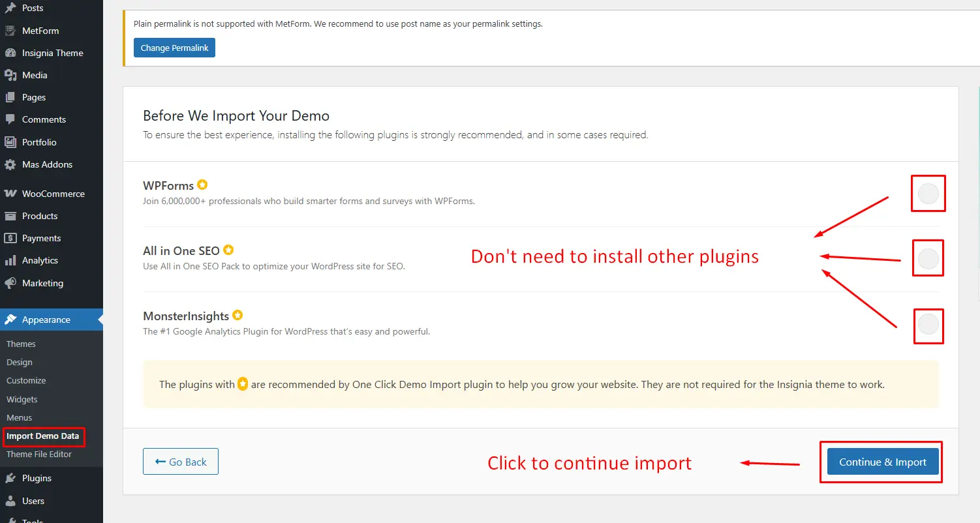This screenshot has height=523, width=980.
Task: Open the Themes submenu item
Action: click(x=21, y=344)
